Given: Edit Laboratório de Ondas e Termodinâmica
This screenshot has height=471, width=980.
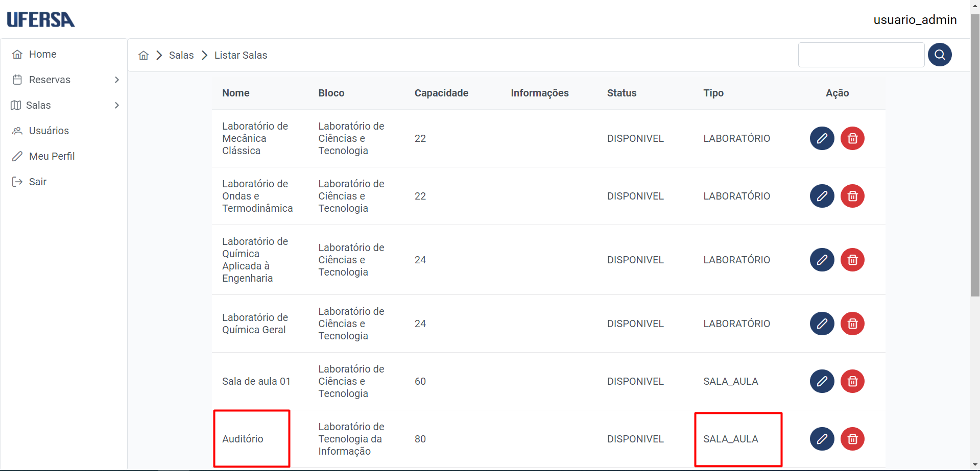Looking at the screenshot, I should tap(822, 196).
